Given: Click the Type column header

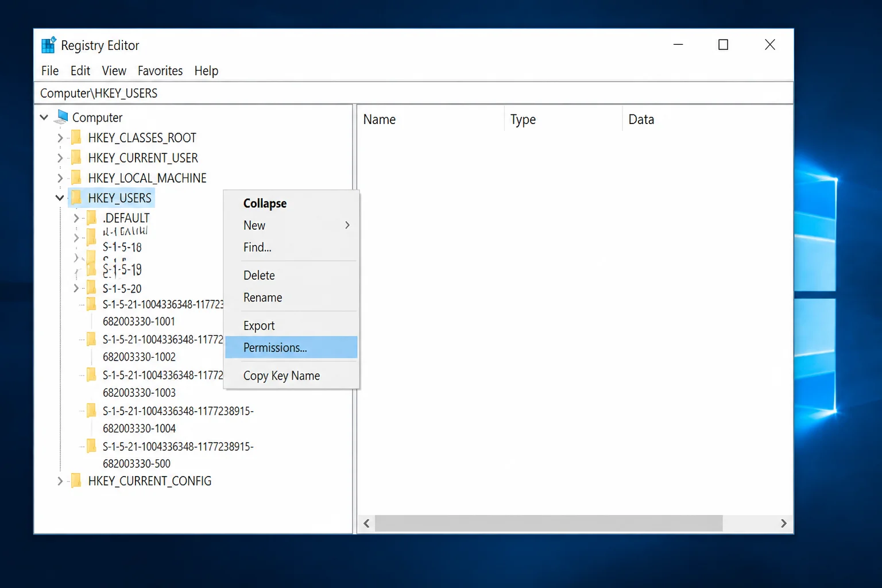Looking at the screenshot, I should (563, 119).
